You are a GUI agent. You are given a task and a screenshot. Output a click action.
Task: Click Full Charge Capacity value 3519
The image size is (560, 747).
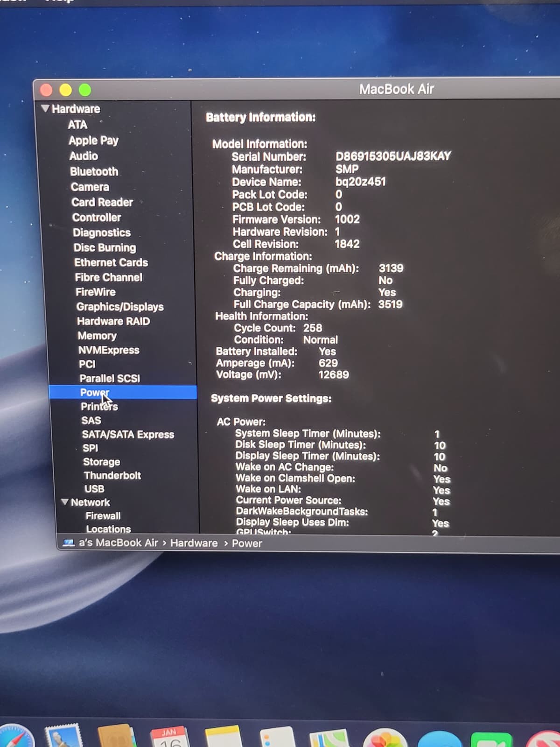click(x=390, y=304)
